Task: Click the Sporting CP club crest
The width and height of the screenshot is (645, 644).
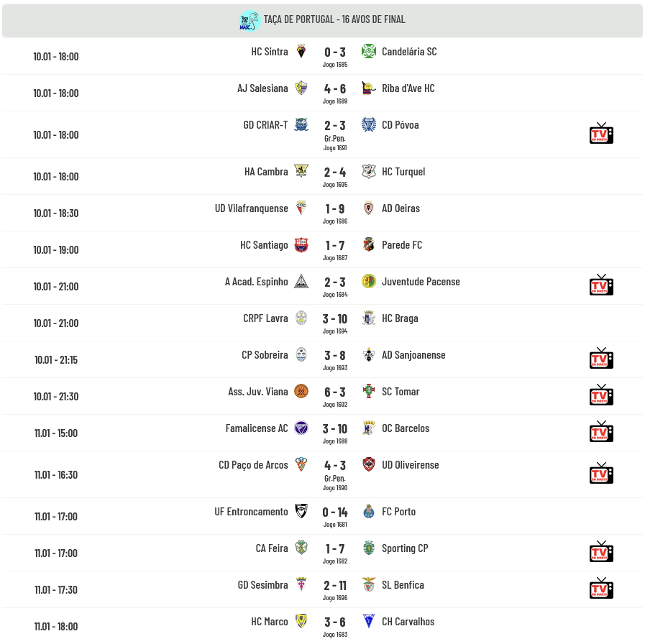Action: 369,548
